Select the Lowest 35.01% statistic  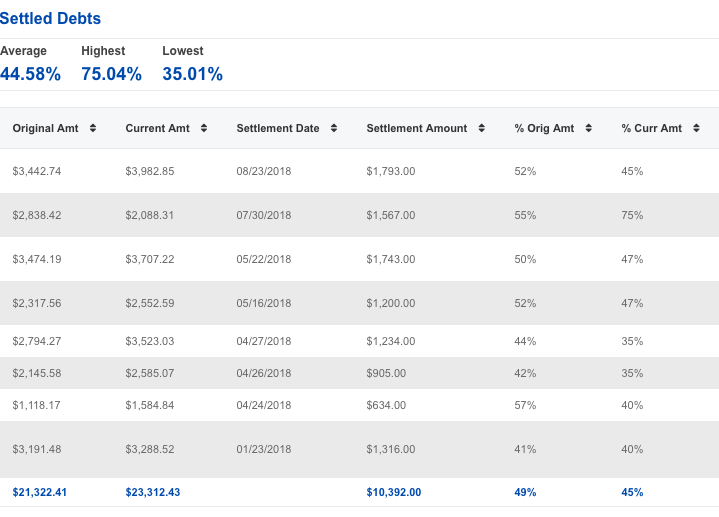[192, 74]
